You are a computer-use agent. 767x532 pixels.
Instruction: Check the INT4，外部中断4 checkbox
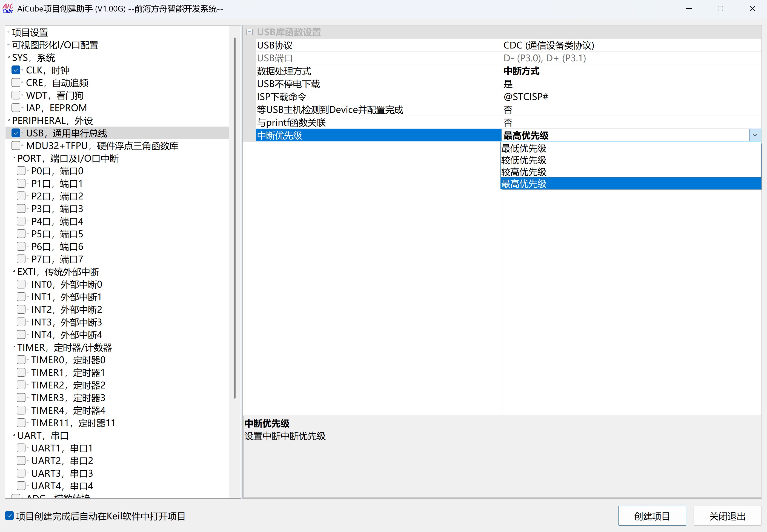[21, 334]
